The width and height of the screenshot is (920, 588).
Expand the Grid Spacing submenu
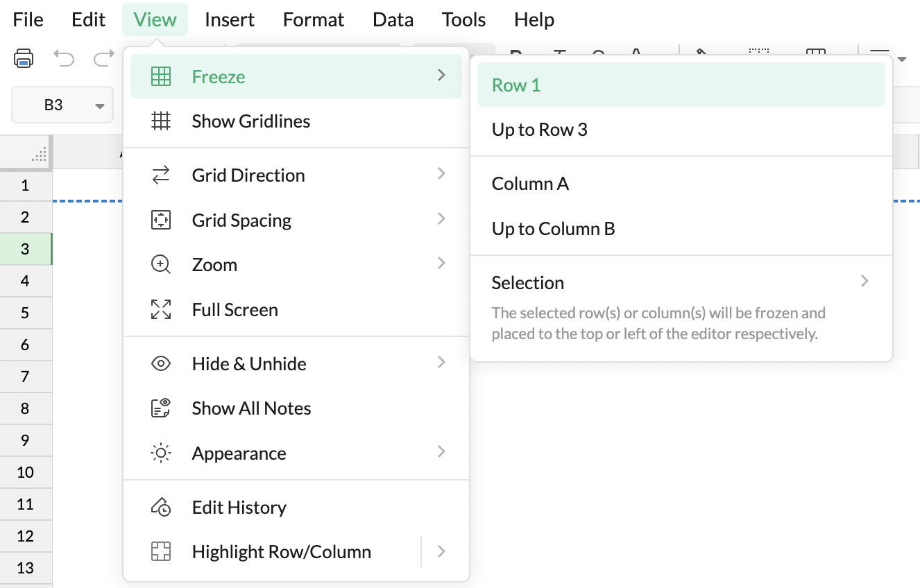click(296, 220)
